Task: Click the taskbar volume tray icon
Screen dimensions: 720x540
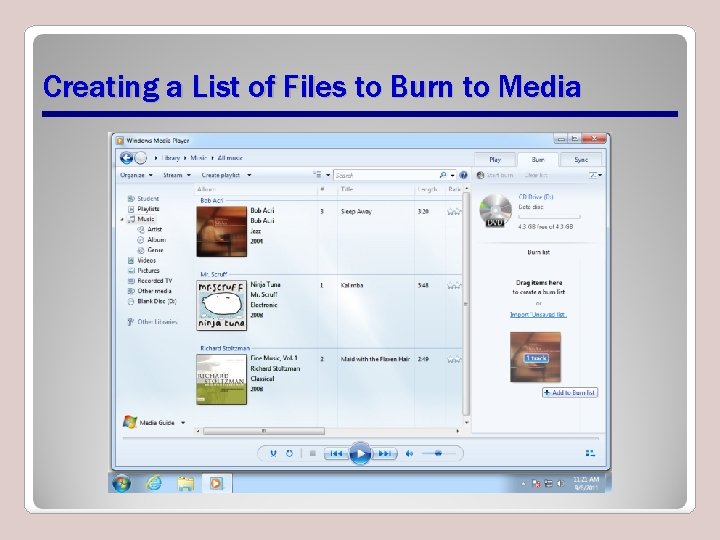Action: tap(560, 483)
